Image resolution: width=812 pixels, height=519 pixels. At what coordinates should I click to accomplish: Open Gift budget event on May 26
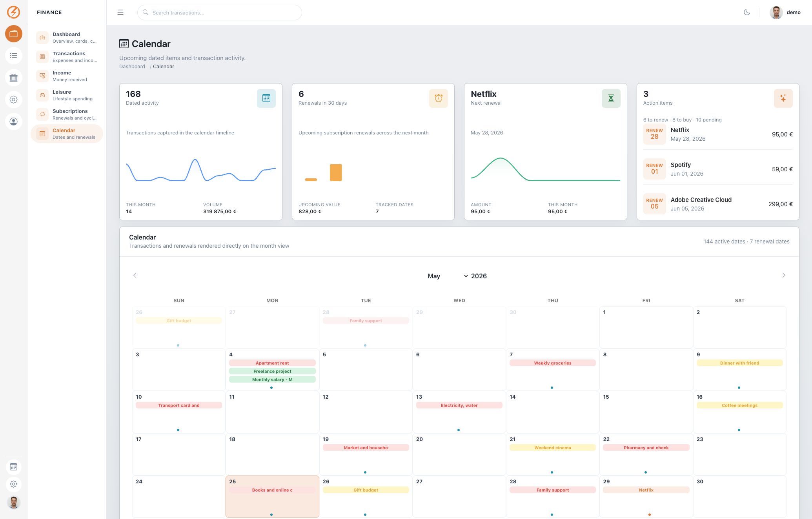(366, 490)
